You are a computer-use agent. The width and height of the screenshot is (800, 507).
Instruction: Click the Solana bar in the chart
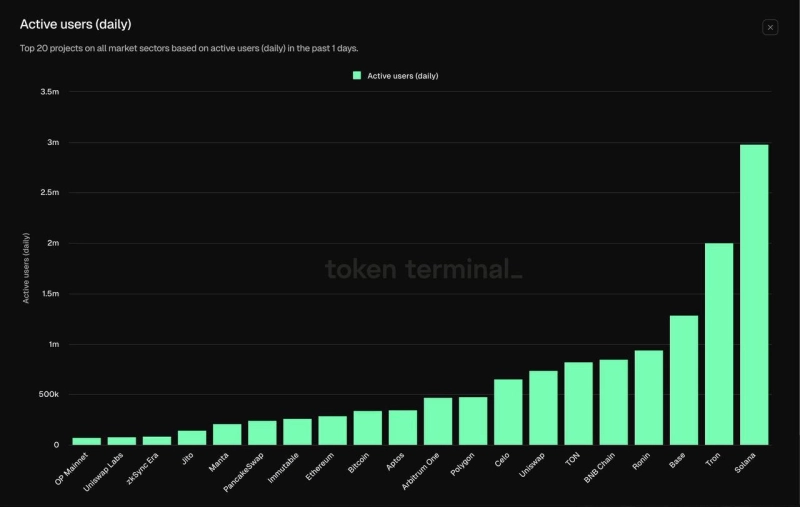(x=754, y=294)
